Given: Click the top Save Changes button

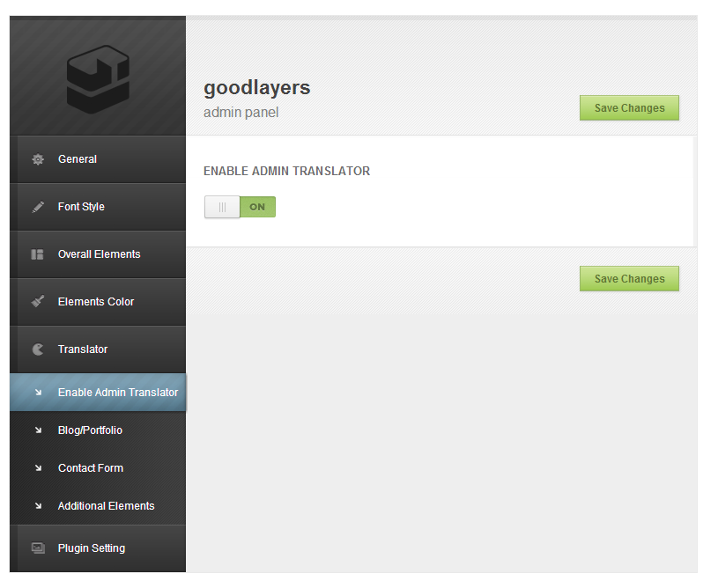Looking at the screenshot, I should tap(629, 108).
